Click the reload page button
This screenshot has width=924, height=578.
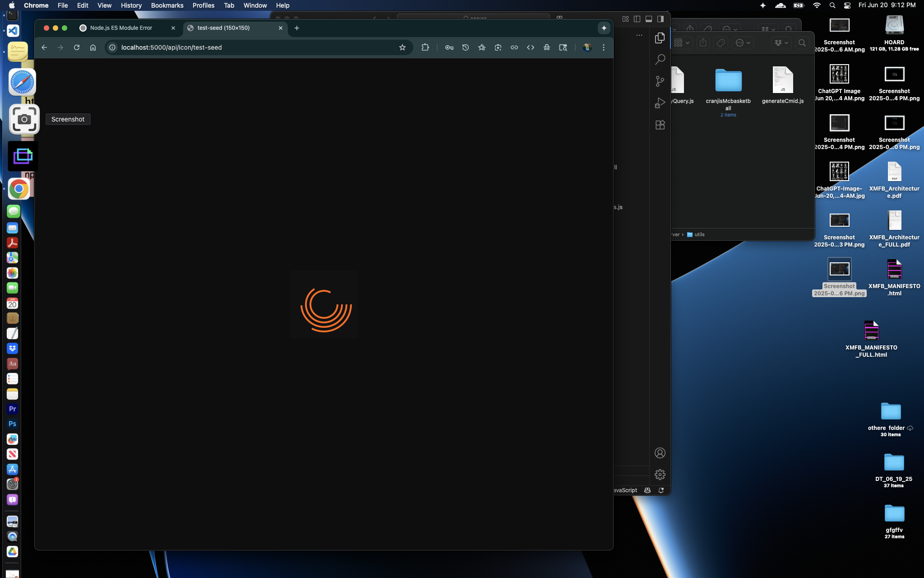pos(77,47)
